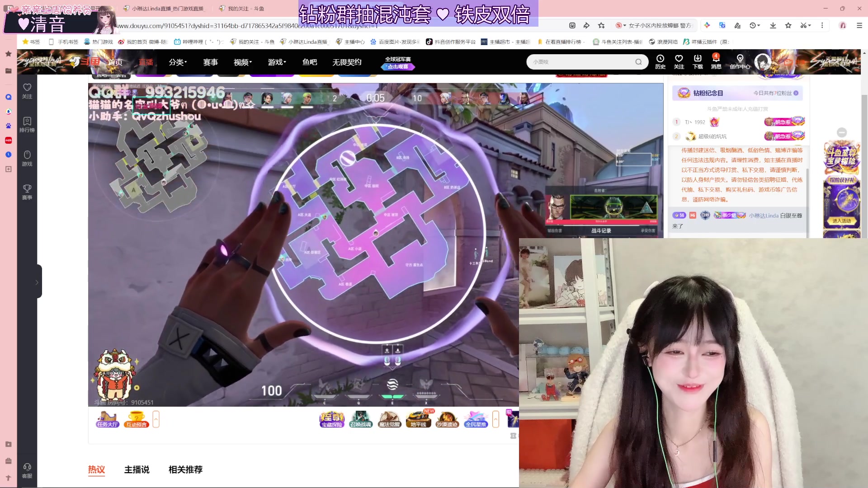Screen dimensions: 868x488
Task: Click the browser share arrow icon
Action: pos(586,25)
